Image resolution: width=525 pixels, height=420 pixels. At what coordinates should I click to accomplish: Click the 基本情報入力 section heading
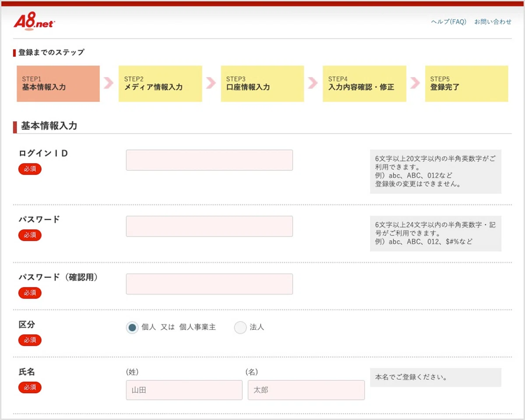pyautogui.click(x=49, y=126)
